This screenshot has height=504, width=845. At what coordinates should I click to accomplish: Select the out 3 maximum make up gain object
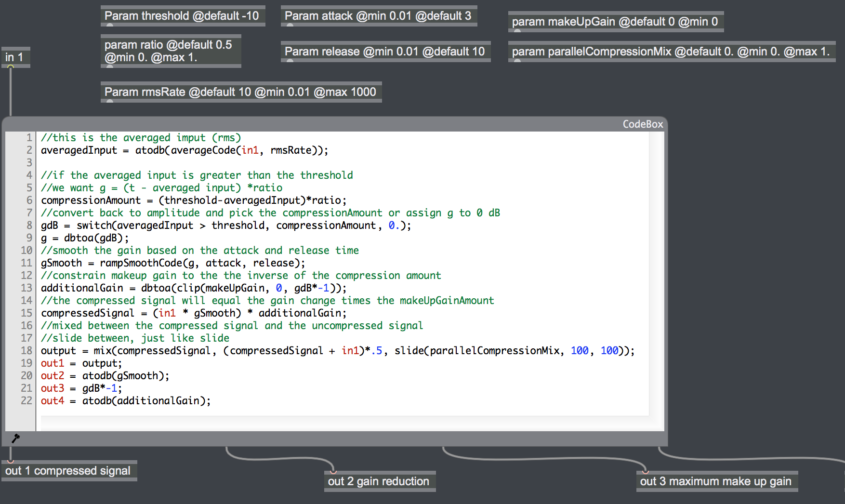pyautogui.click(x=717, y=481)
